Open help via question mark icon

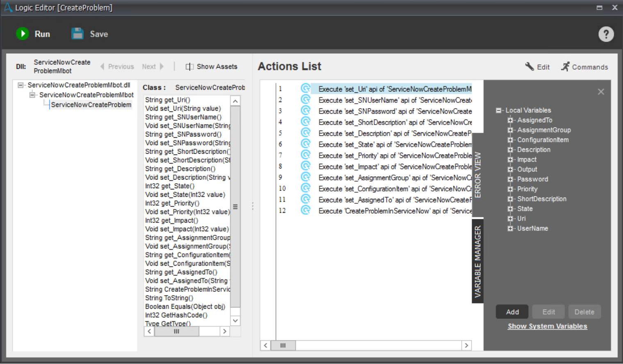click(x=606, y=34)
